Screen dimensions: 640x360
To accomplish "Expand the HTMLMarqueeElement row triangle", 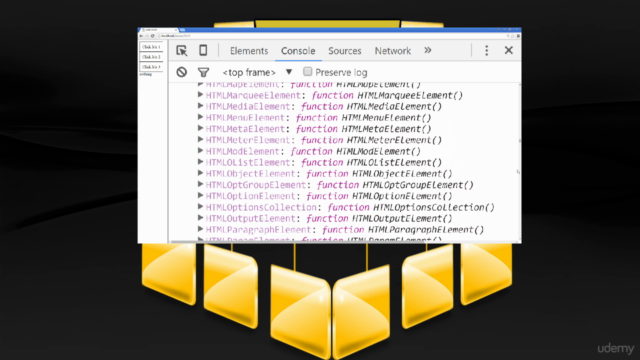I will coord(200,95).
